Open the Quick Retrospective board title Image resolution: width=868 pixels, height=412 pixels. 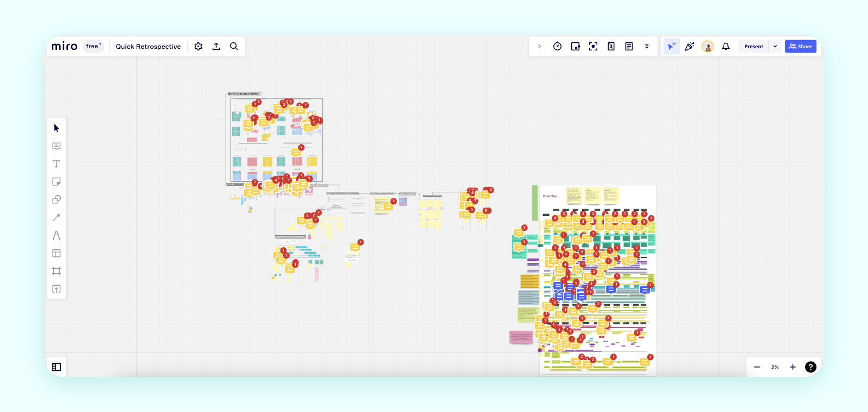click(148, 47)
